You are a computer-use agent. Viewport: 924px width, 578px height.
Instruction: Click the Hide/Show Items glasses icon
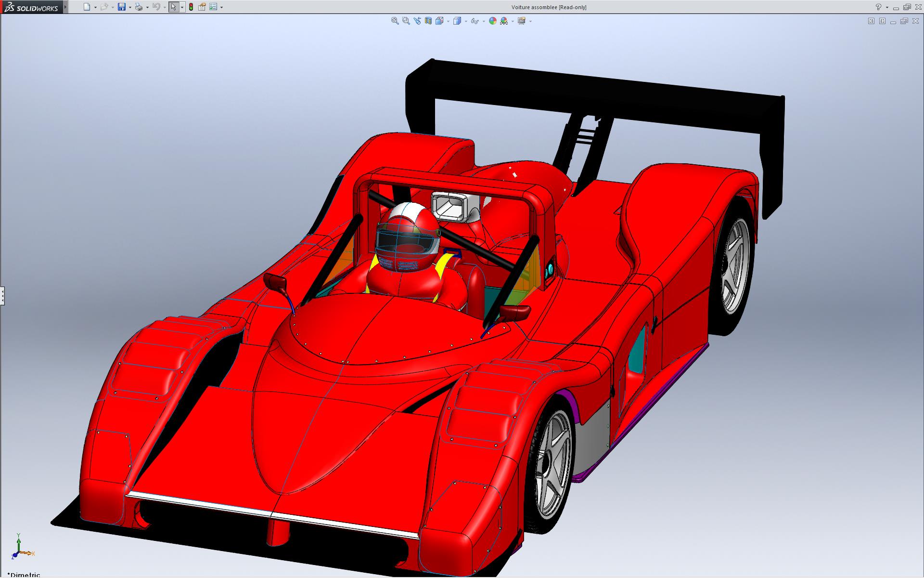point(475,21)
